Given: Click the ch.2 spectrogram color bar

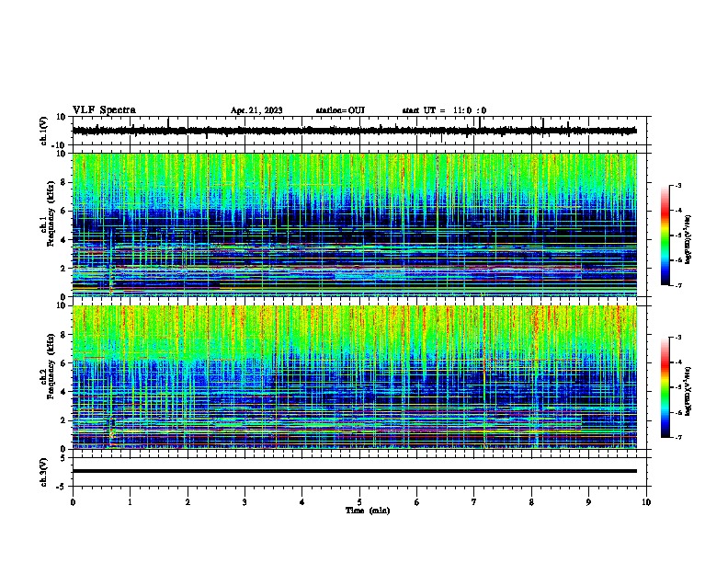Looking at the screenshot, I should coord(665,387).
